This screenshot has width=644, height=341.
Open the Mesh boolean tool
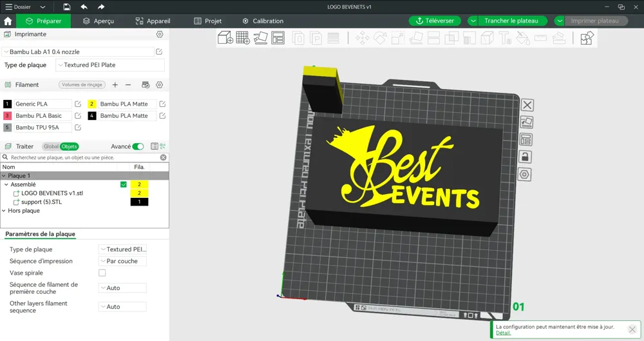point(451,38)
